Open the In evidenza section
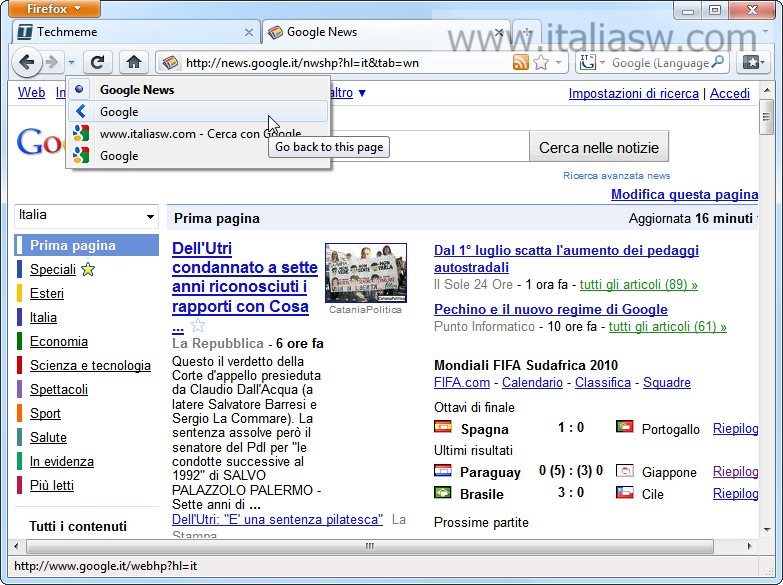 (x=61, y=461)
